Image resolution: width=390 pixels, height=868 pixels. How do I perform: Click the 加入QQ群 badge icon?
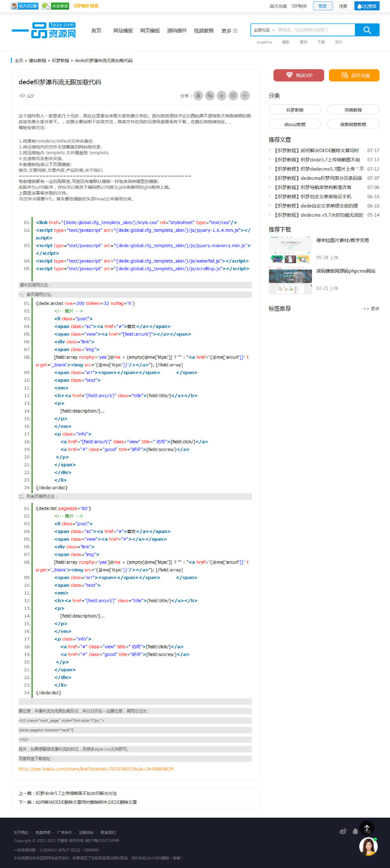[24, 6]
